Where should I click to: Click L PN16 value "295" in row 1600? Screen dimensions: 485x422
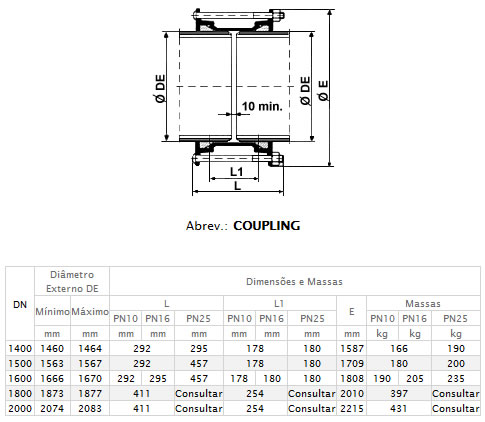point(158,379)
